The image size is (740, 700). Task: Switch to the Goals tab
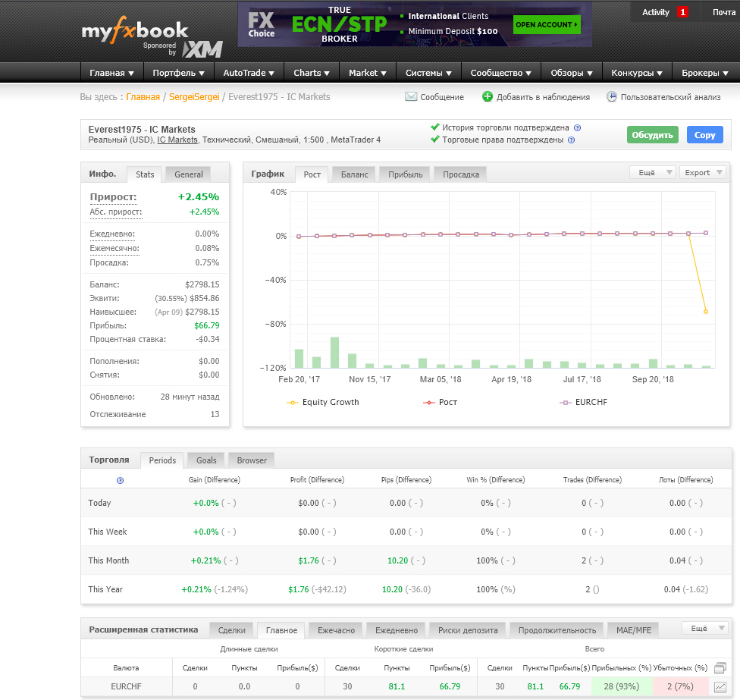click(206, 460)
